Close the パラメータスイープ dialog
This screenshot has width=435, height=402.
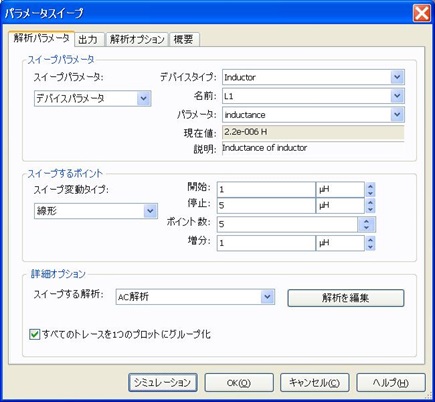[422, 13]
